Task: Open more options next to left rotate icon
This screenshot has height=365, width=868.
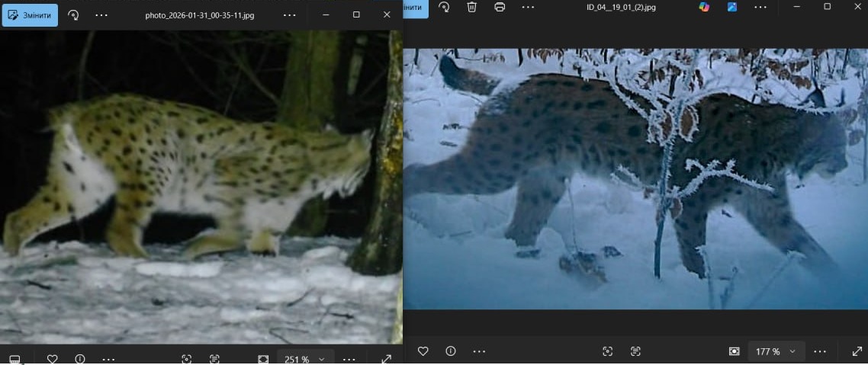Action: 101,14
